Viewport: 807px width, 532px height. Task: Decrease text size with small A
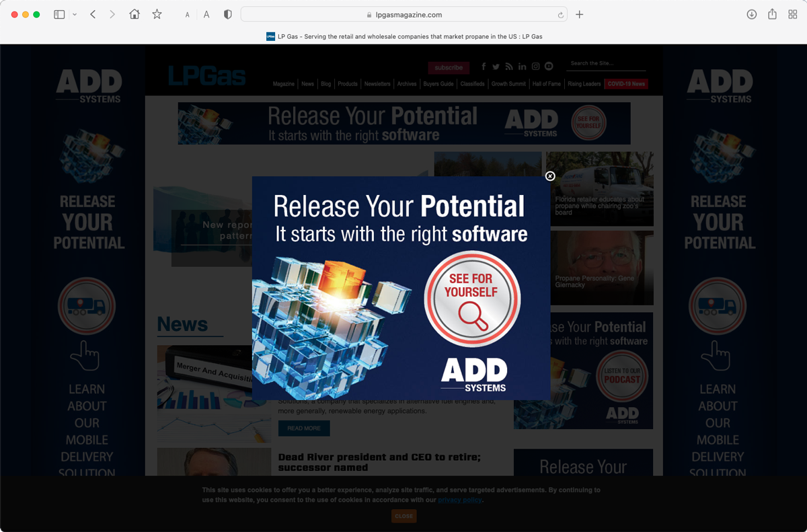click(x=188, y=15)
